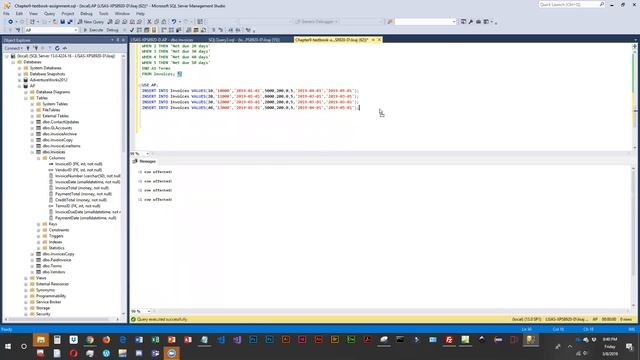Image resolution: width=640 pixels, height=360 pixels.
Task: Select the TermsID column item
Action: tap(78, 206)
